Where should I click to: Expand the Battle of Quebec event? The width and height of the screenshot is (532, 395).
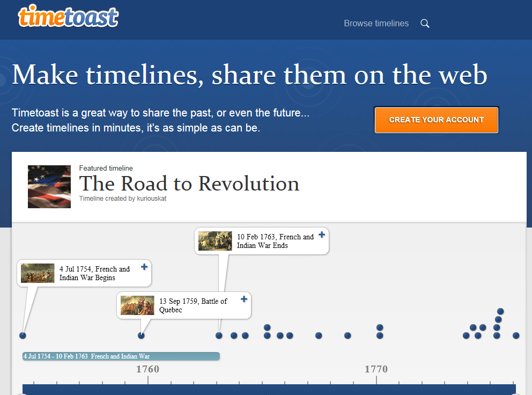tap(243, 299)
